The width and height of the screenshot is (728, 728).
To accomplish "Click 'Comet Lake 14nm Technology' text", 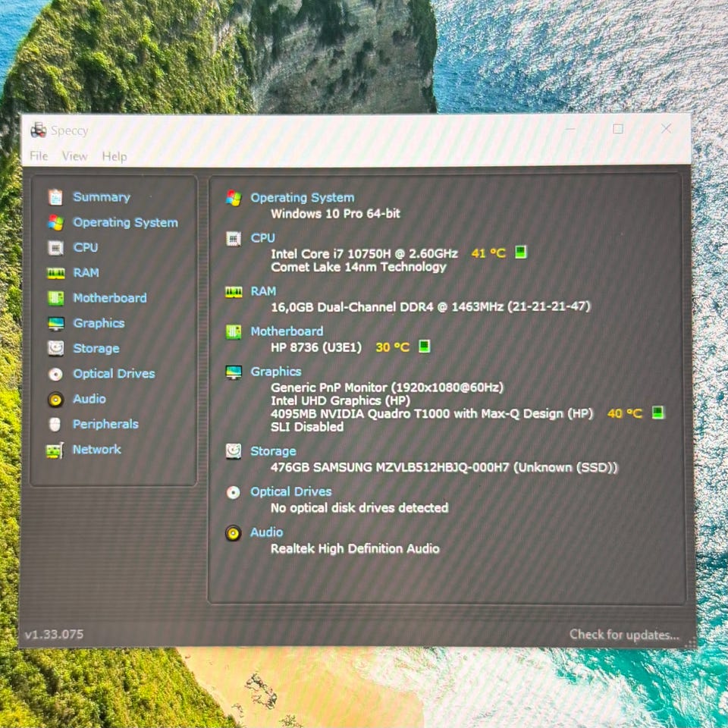I will (359, 267).
